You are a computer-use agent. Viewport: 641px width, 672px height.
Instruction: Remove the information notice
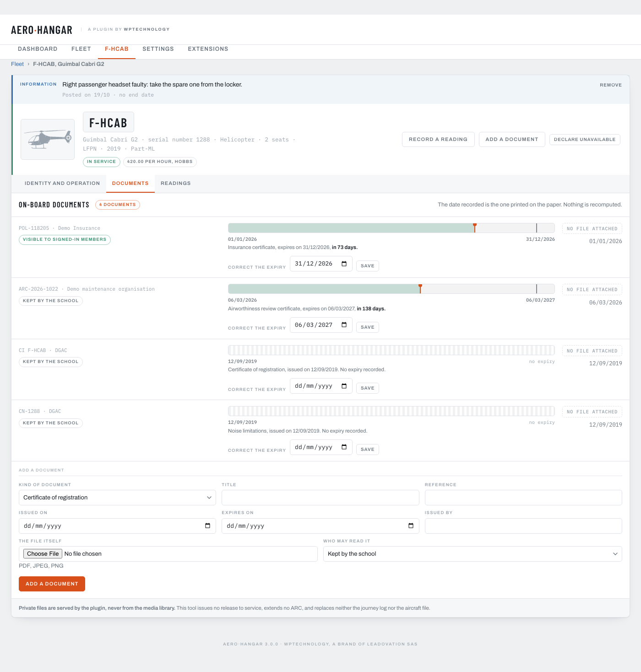[611, 85]
